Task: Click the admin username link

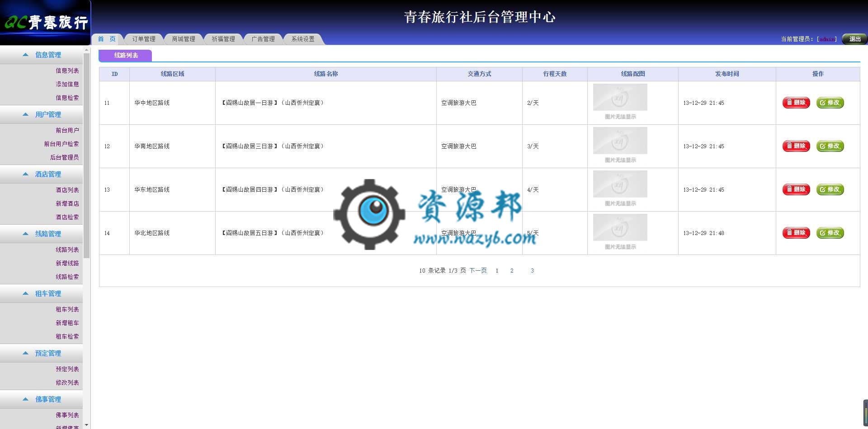Action: point(827,39)
